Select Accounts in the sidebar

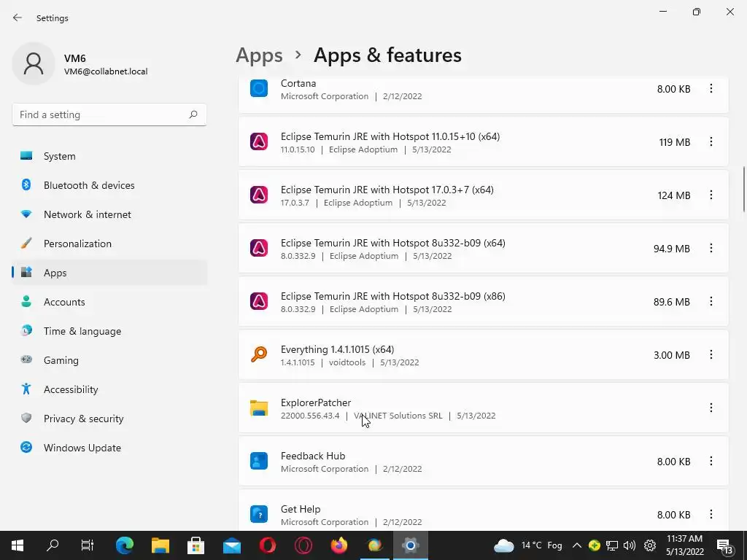coord(109,302)
